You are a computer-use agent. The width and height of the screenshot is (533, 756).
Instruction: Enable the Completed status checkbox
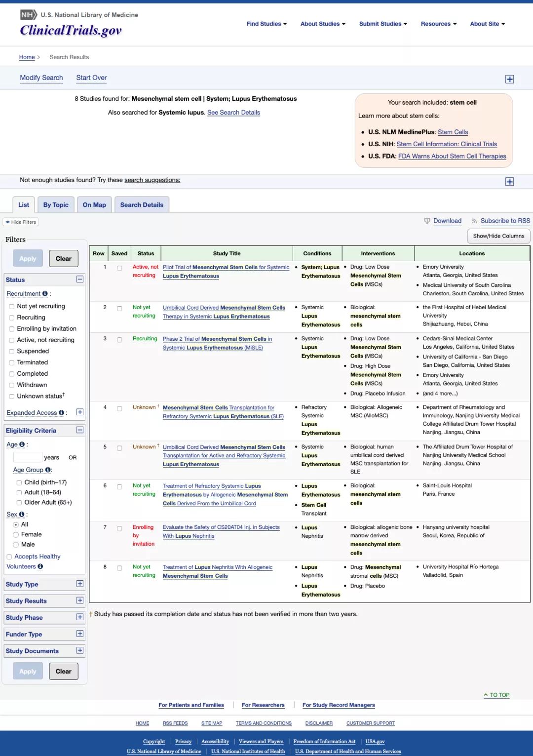(12, 374)
